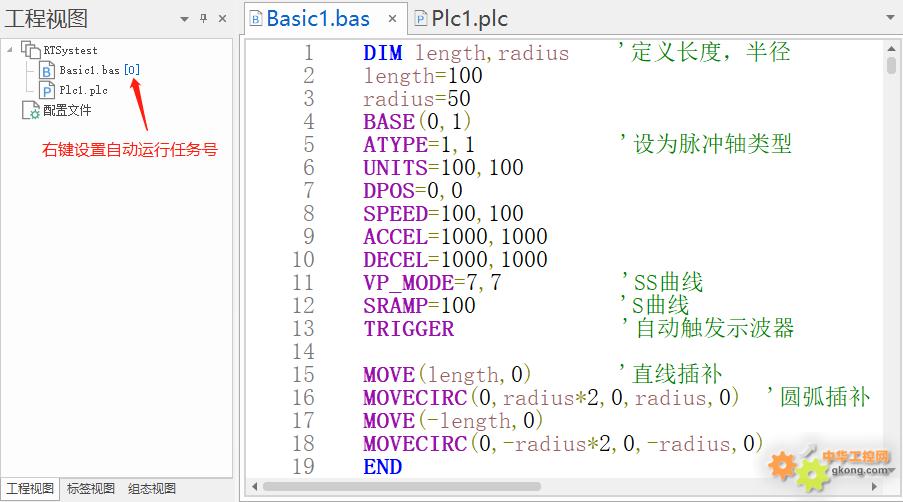
Task: Click the RTSystest project icon
Action: (30, 50)
